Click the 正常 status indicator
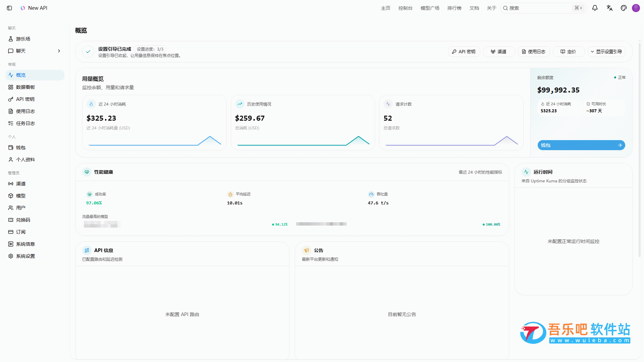The image size is (644, 362). click(620, 77)
